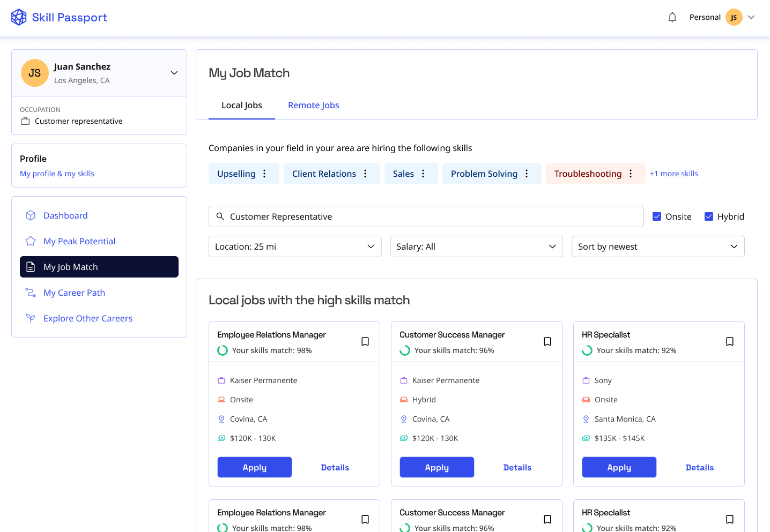770x532 pixels.
Task: Uncheck the Hybrid checkbox
Action: click(709, 216)
